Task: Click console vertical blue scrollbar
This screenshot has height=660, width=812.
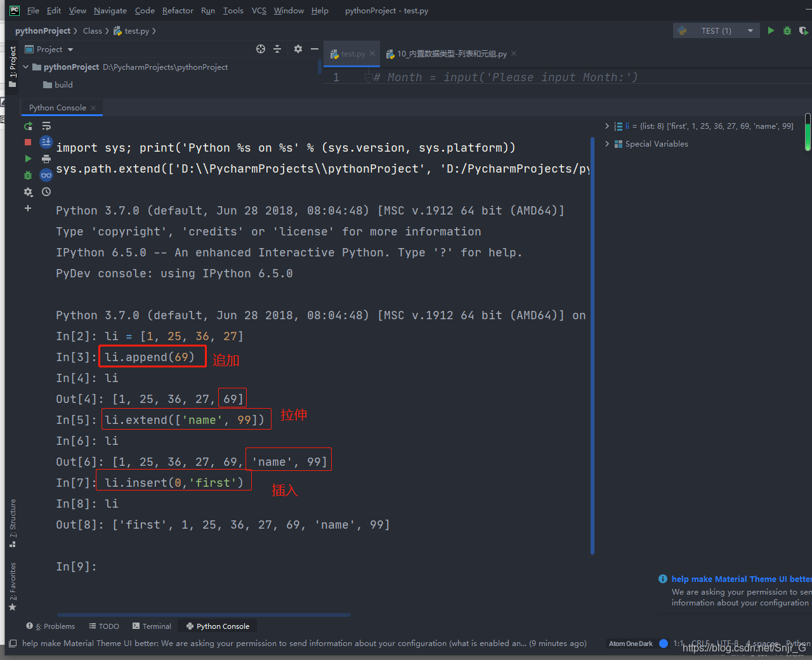Action: (593, 346)
